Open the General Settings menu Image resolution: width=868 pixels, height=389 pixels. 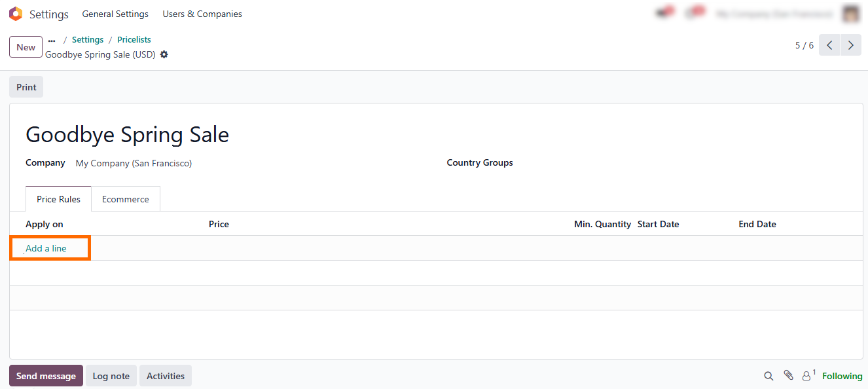tap(115, 14)
